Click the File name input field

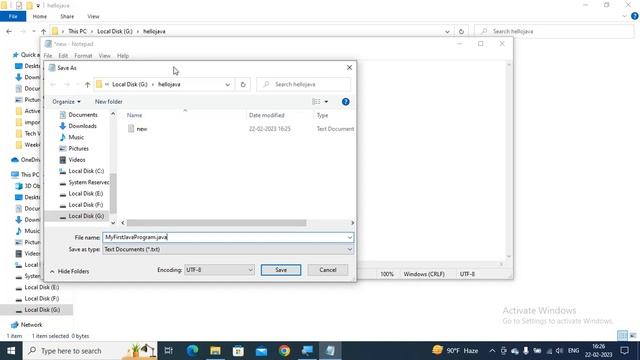(x=224, y=237)
